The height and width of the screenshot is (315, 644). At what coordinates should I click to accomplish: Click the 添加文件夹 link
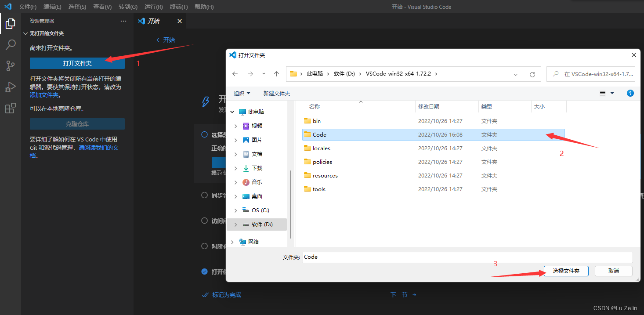tap(44, 95)
